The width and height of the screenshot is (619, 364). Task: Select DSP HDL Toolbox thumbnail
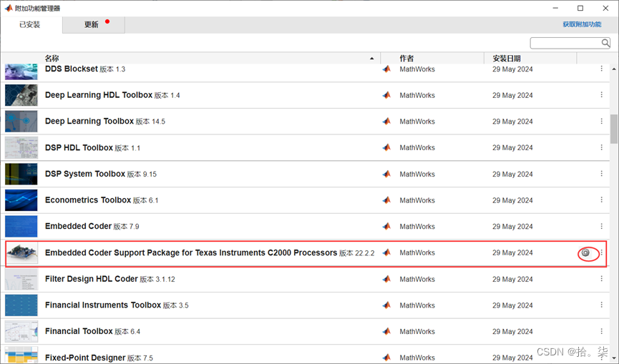tap(21, 147)
